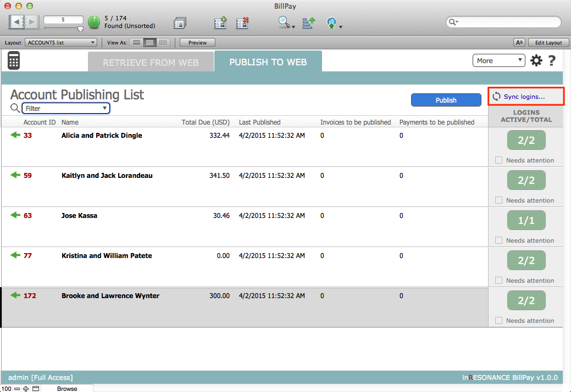Click the Sort records toolbar icon

pyautogui.click(x=308, y=23)
